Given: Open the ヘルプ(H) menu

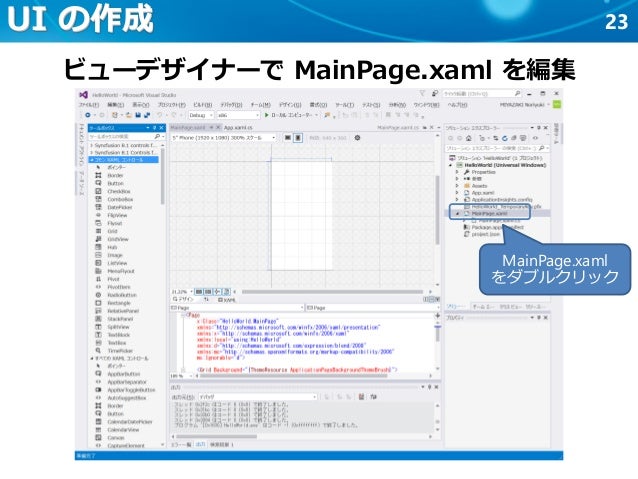Looking at the screenshot, I should (457, 105).
